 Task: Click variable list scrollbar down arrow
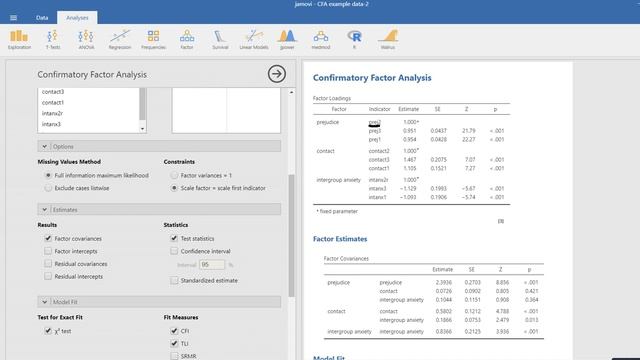142,129
